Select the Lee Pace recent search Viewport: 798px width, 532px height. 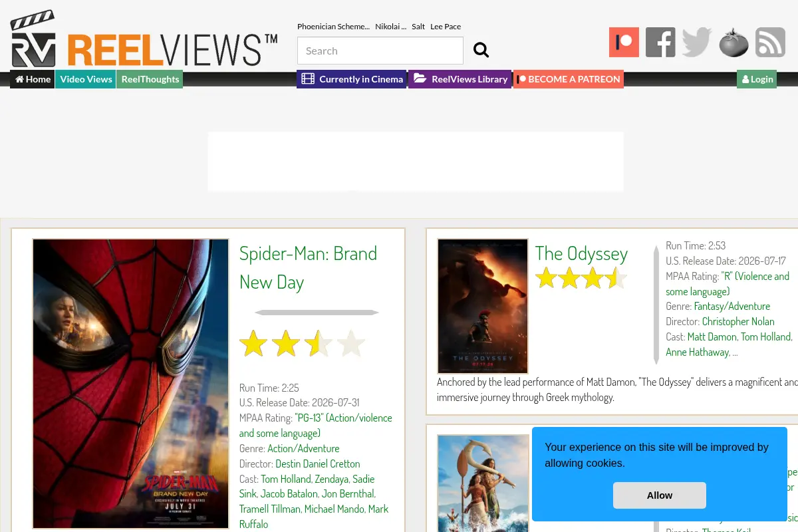[446, 27]
